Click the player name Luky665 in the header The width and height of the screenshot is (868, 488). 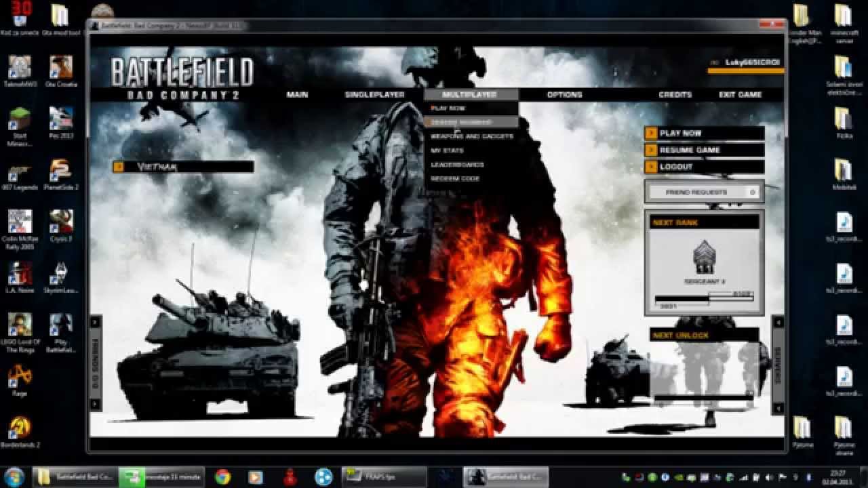click(752, 62)
